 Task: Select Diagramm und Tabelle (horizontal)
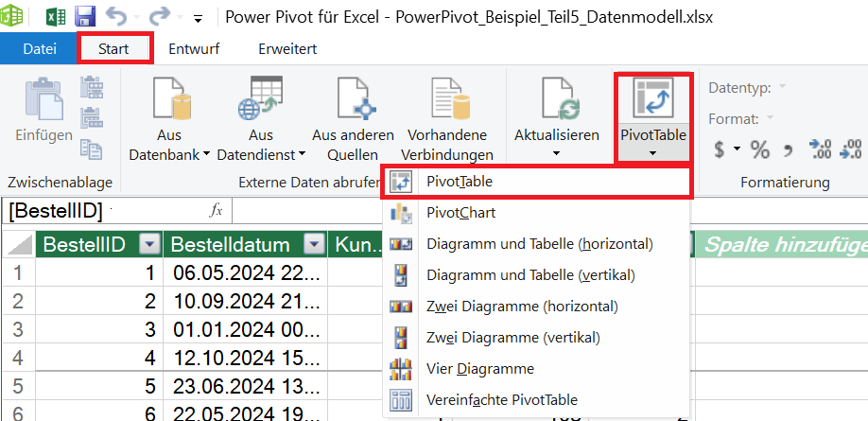click(x=536, y=244)
